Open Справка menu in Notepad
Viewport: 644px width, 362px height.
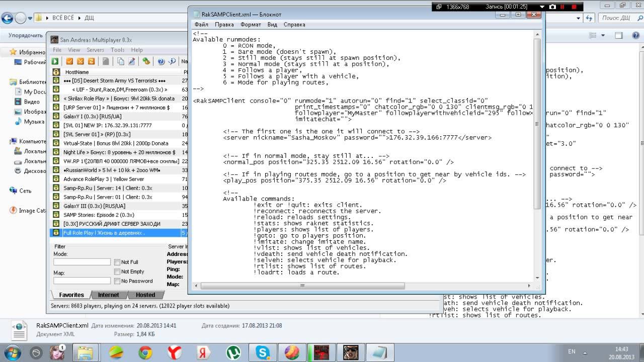tap(294, 24)
